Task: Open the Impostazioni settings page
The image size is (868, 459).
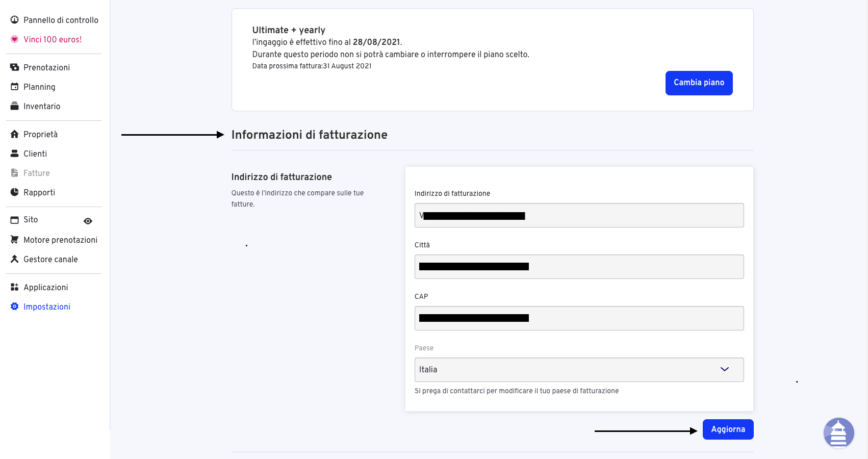Action: coord(46,307)
